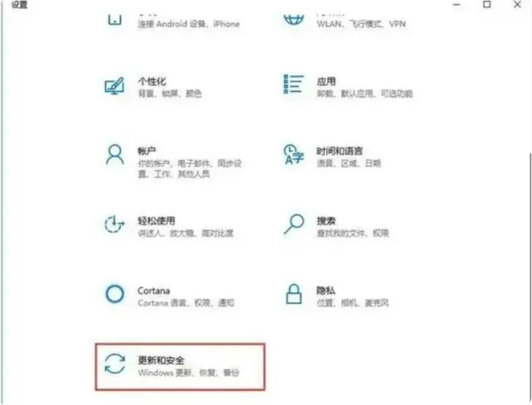Open the 更新和安全 label
Viewport: 532px width, 405px height.
tap(160, 360)
